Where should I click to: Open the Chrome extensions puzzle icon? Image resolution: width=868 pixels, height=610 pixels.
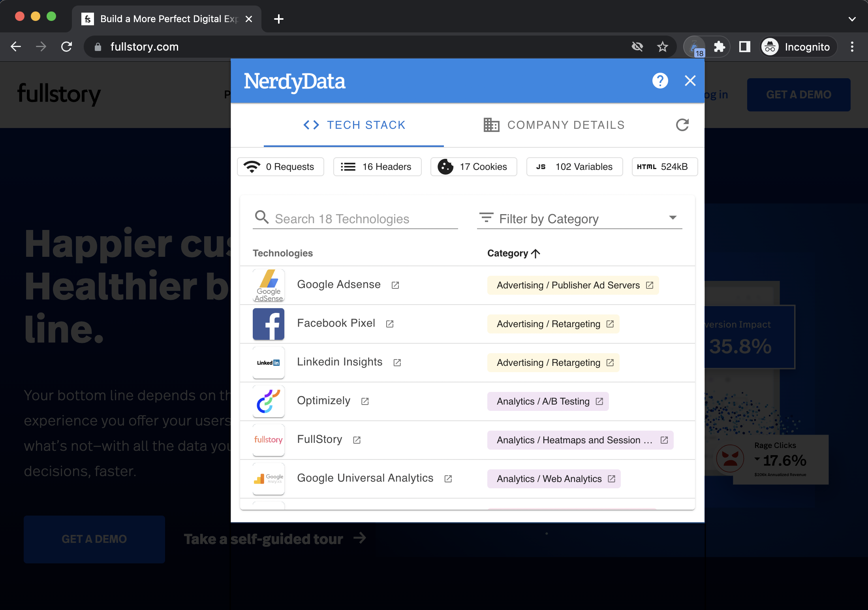click(x=720, y=47)
